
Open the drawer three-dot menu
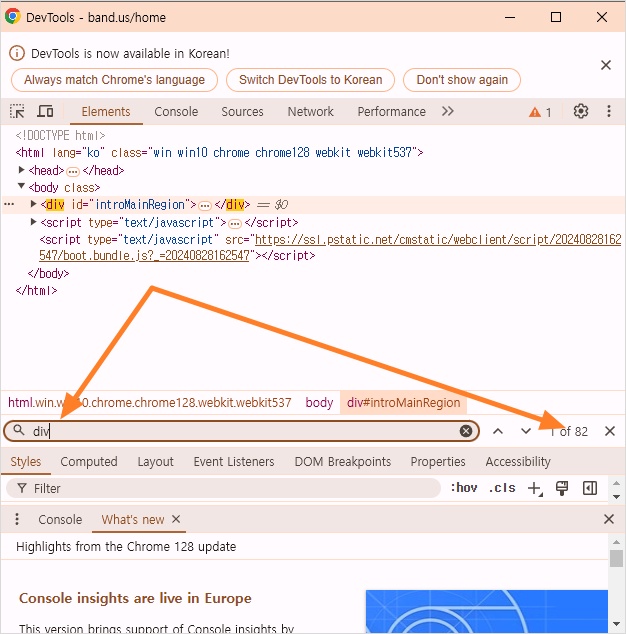point(17,519)
